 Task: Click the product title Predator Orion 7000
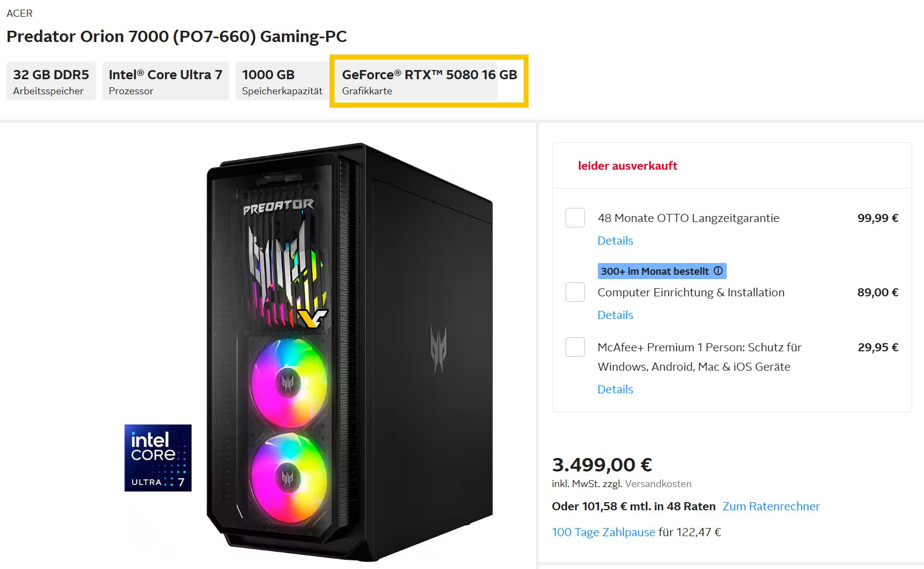(x=176, y=37)
